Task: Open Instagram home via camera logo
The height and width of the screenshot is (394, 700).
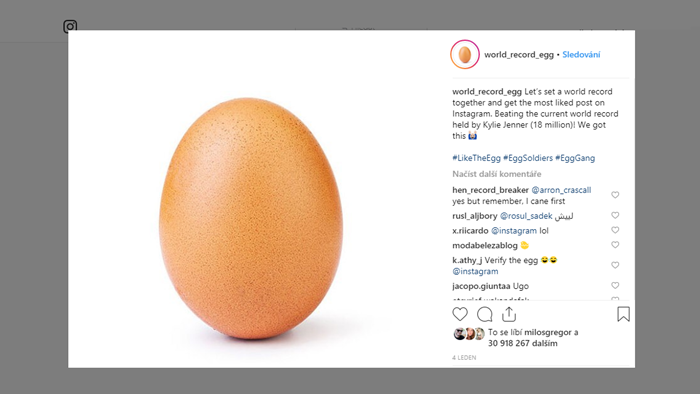Action: (70, 26)
